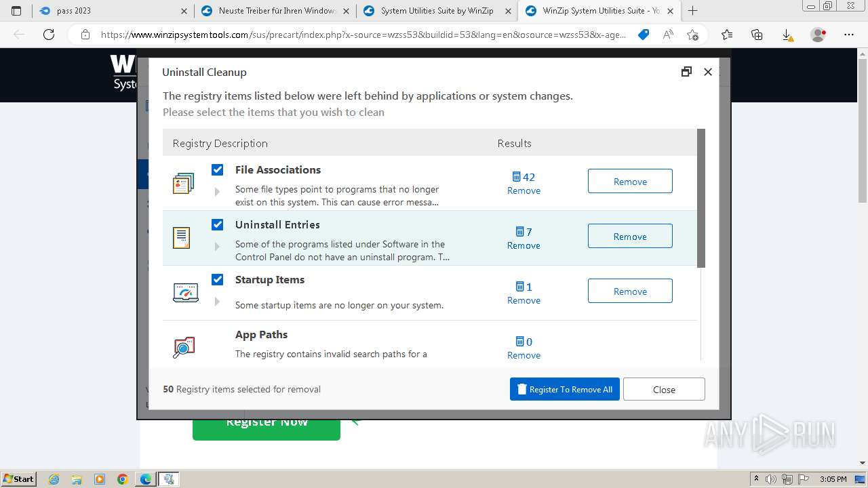Click the Uninstall Entries category icon
This screenshot has height=488, width=868.
tap(181, 238)
